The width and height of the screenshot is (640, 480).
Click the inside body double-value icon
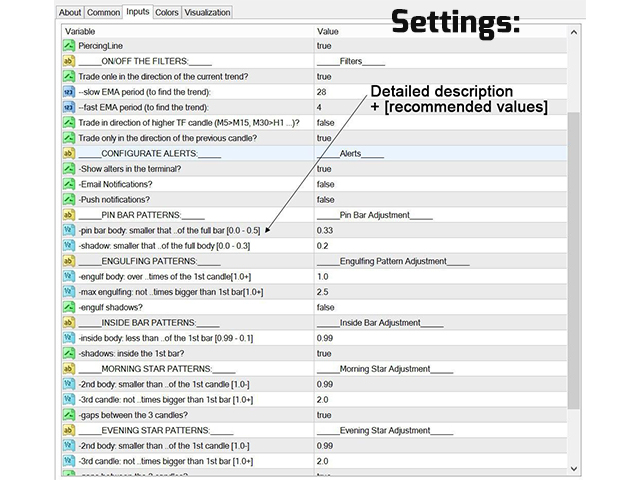coord(69,338)
